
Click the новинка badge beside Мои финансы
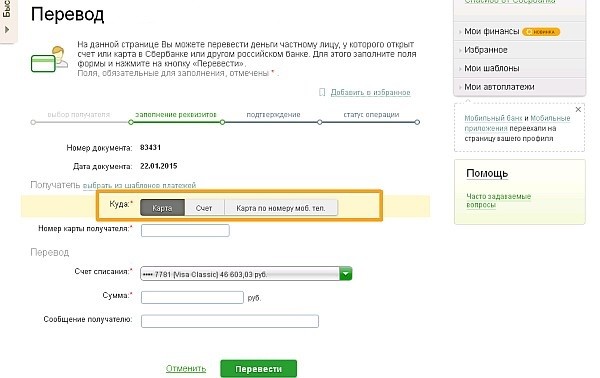pyautogui.click(x=541, y=32)
